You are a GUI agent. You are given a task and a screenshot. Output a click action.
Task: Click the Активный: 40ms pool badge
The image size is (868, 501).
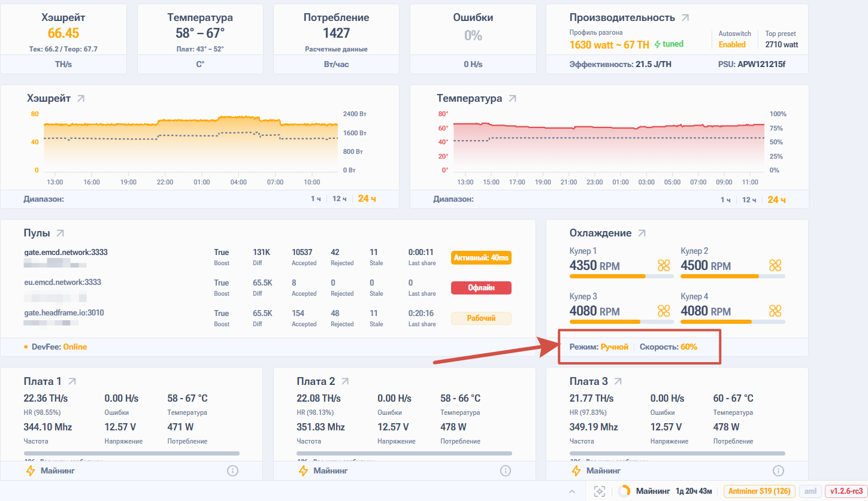pos(481,258)
